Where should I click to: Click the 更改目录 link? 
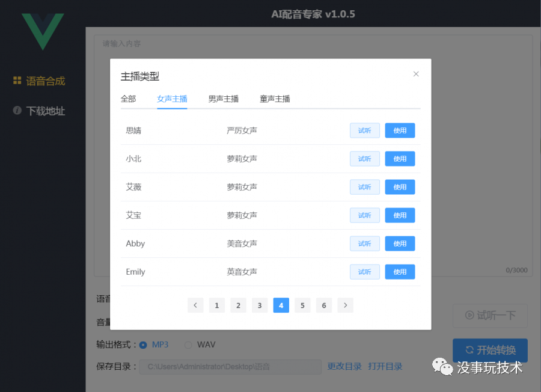(x=344, y=367)
